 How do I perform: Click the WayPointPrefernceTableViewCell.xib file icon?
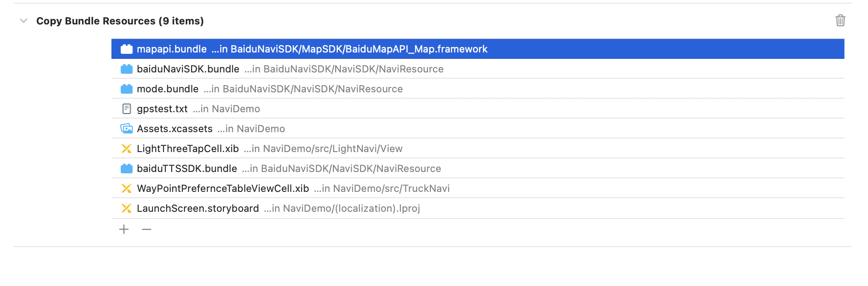pyautogui.click(x=126, y=188)
